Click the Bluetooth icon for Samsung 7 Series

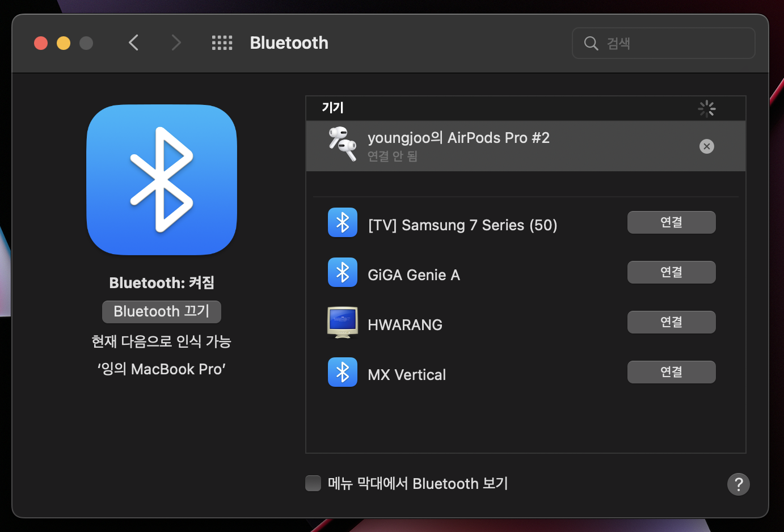coord(343,222)
